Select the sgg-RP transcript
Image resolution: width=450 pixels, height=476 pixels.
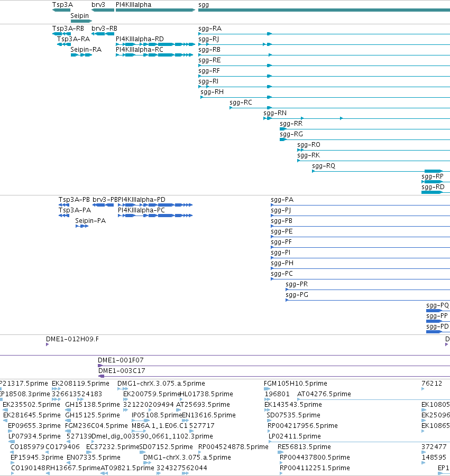tap(436, 182)
